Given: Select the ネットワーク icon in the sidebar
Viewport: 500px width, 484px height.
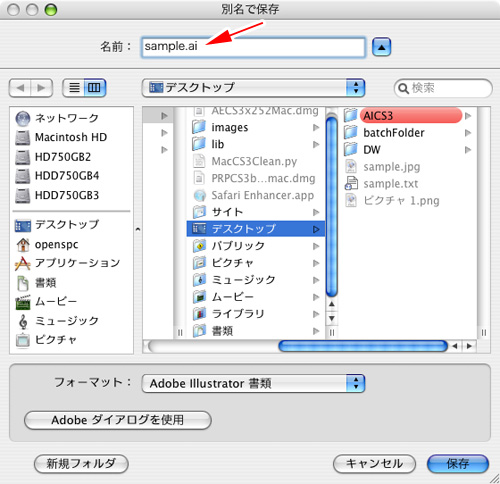Looking at the screenshot, I should (x=23, y=119).
